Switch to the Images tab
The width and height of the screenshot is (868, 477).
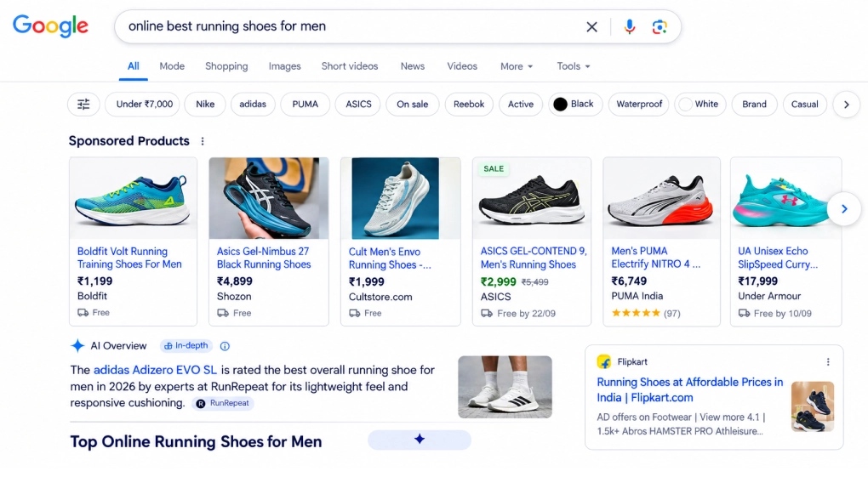tap(284, 66)
